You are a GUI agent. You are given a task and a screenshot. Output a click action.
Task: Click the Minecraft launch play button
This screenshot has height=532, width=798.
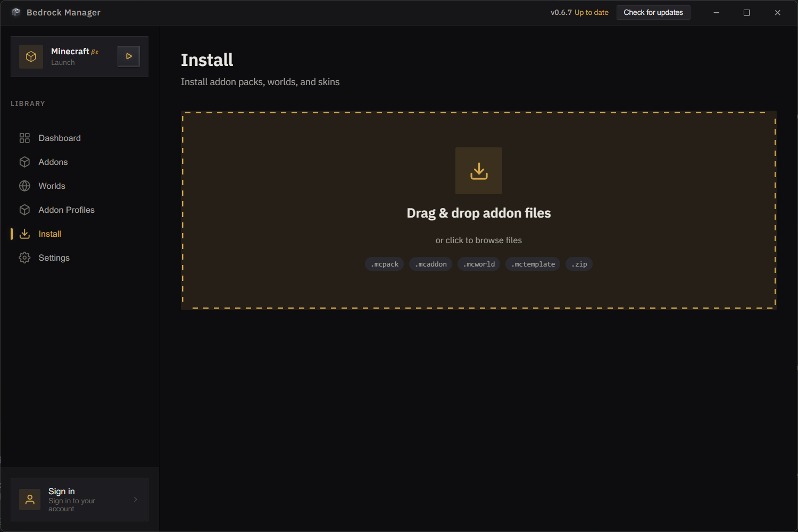point(129,56)
